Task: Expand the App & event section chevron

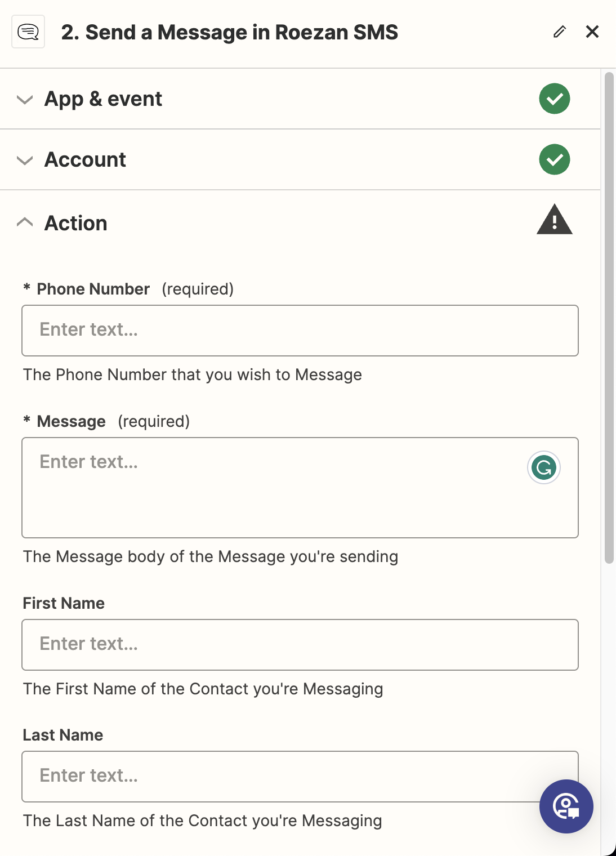Action: [x=25, y=100]
